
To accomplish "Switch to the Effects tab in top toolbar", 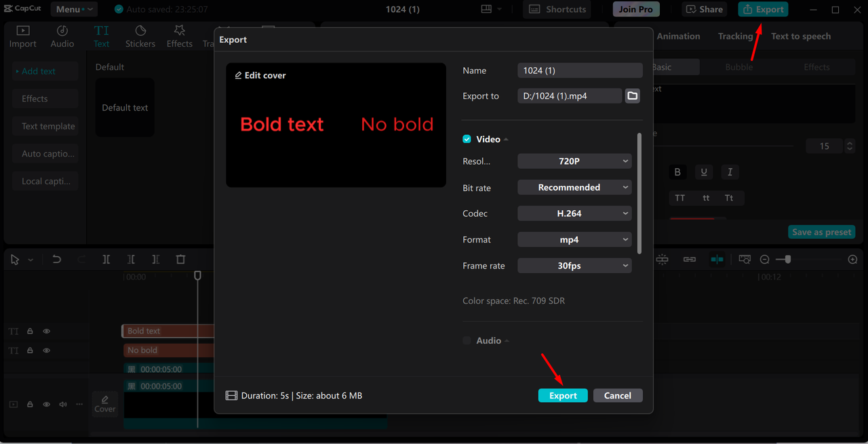I will [x=180, y=37].
